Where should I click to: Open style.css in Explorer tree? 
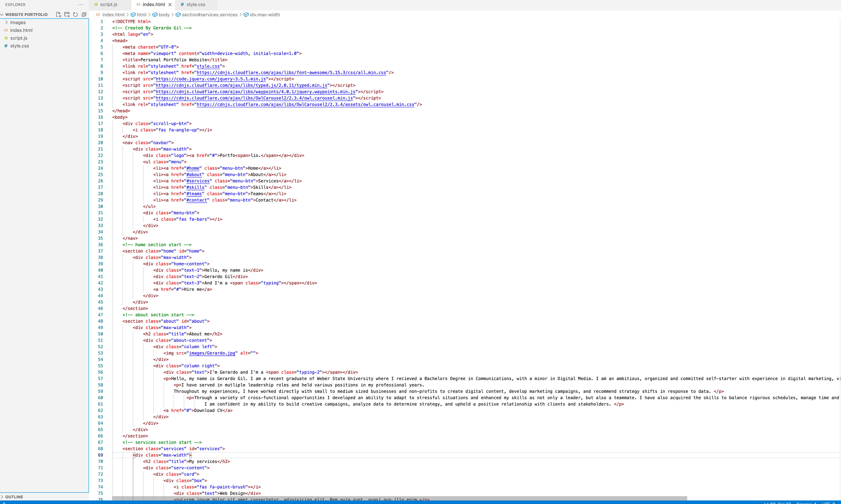pos(19,46)
